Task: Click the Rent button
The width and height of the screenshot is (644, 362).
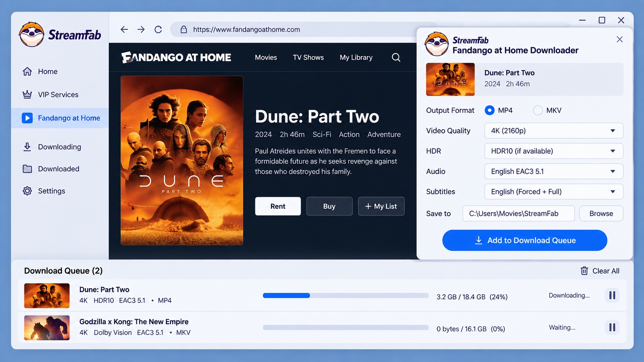Action: pos(278,206)
